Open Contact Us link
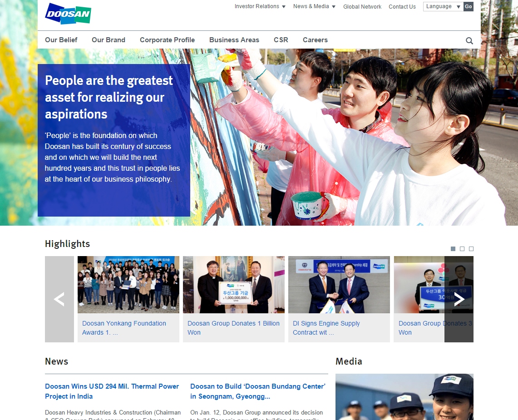518x420 pixels. coord(402,7)
